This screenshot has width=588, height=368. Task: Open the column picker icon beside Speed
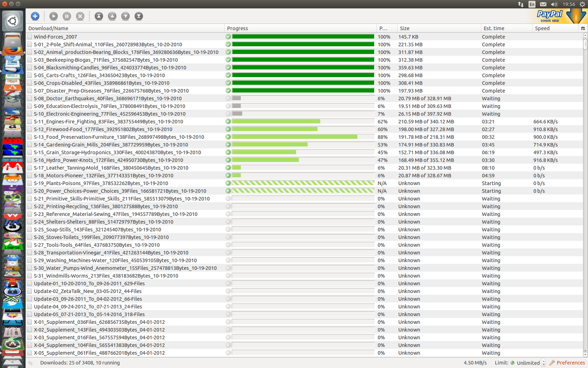[x=582, y=28]
